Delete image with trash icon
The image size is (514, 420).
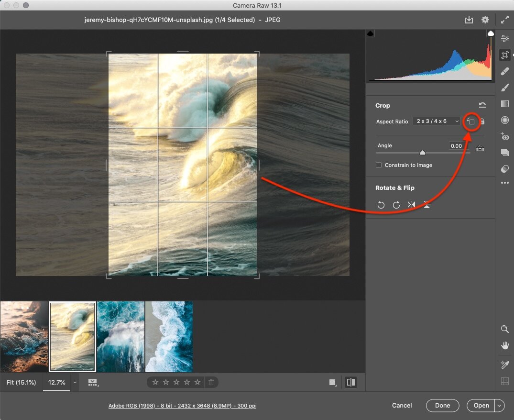click(211, 382)
